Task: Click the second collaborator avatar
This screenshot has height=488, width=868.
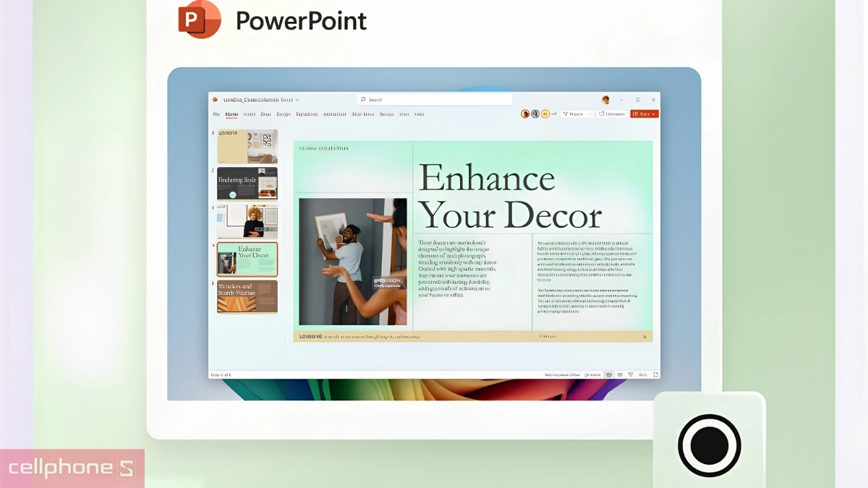Action: coord(535,114)
